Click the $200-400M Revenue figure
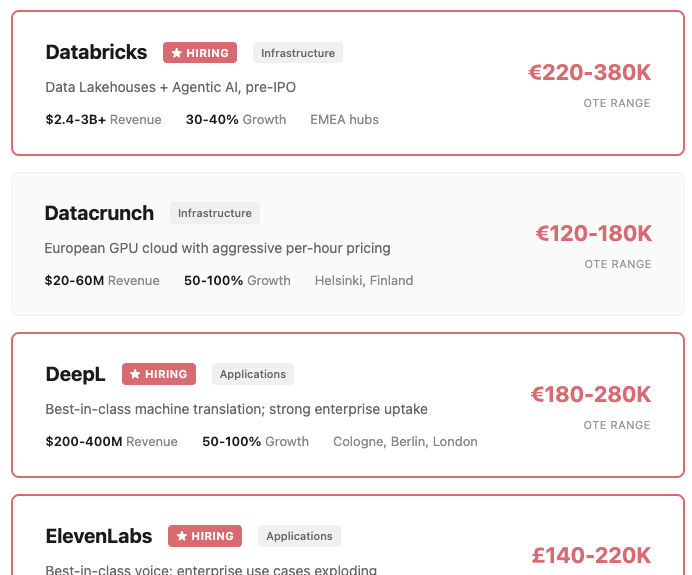 click(x=112, y=442)
